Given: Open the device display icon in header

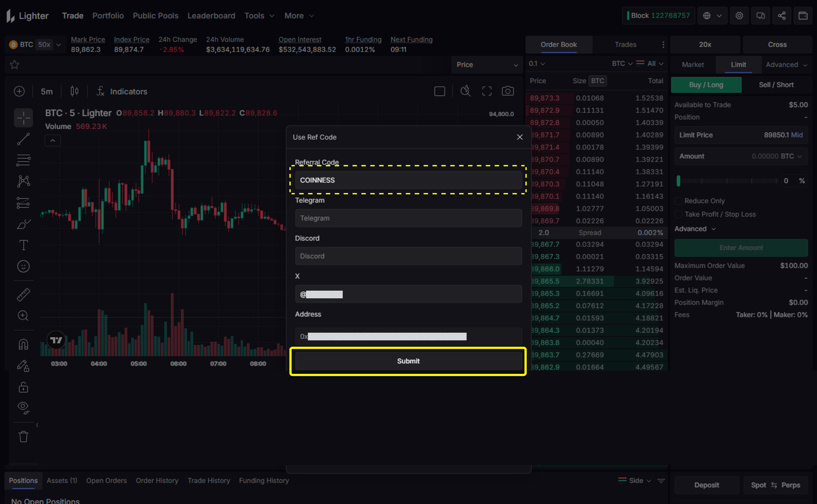Looking at the screenshot, I should 760,16.
